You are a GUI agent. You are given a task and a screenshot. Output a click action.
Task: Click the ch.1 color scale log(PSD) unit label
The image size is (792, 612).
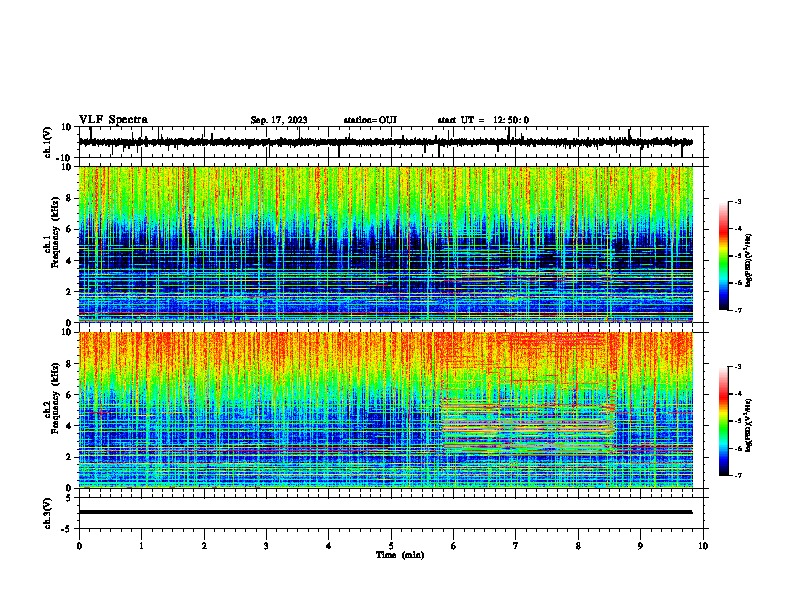pyautogui.click(x=748, y=260)
